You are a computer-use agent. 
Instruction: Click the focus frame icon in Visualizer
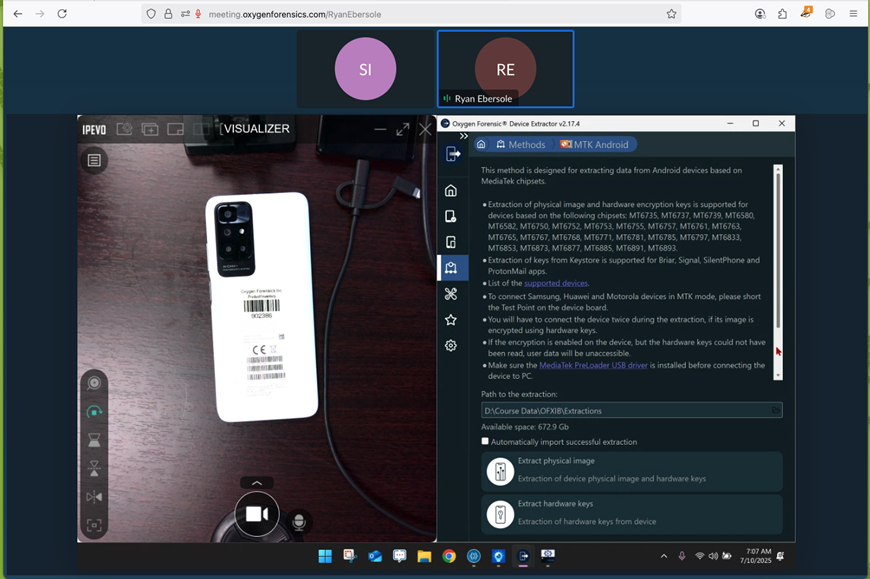pyautogui.click(x=94, y=524)
